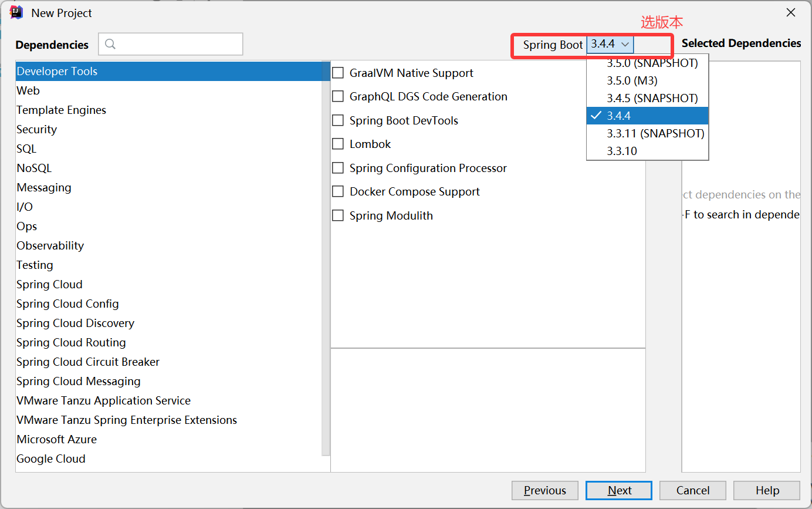
Task: Go back with the Previous button
Action: coord(545,490)
